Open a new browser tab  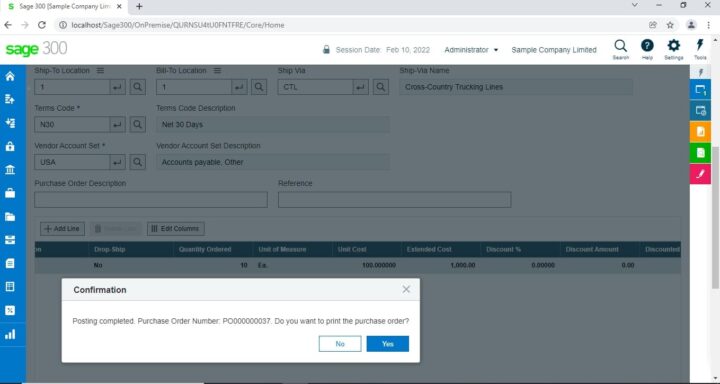tap(139, 6)
